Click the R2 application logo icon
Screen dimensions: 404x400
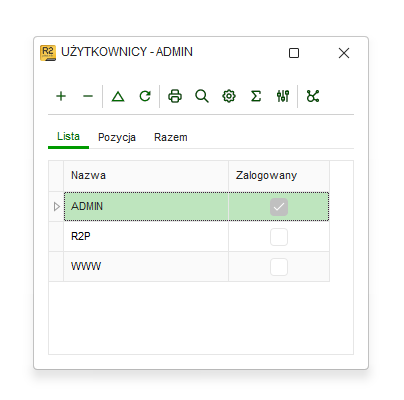(48, 53)
